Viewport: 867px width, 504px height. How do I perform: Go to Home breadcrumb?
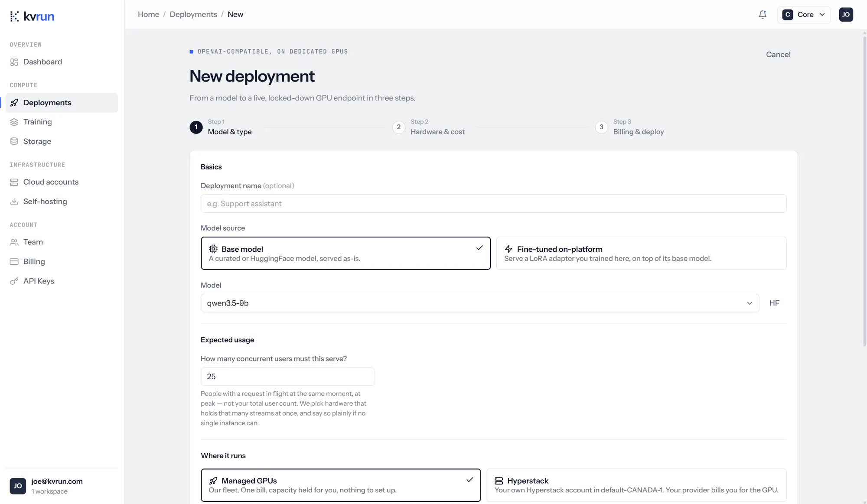coord(149,14)
